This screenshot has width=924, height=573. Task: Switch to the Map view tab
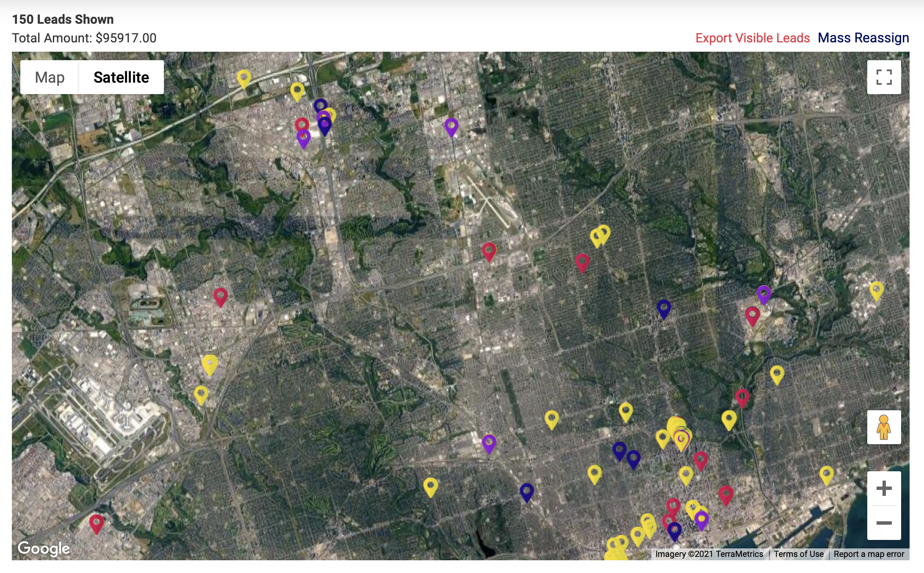tap(50, 77)
